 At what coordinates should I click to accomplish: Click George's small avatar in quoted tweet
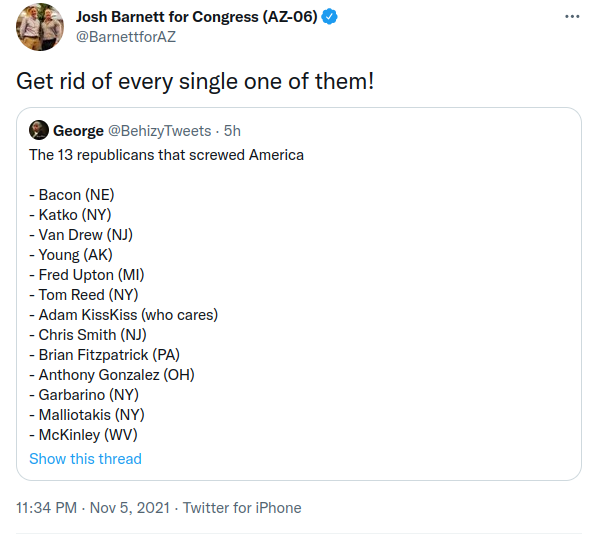(x=39, y=130)
